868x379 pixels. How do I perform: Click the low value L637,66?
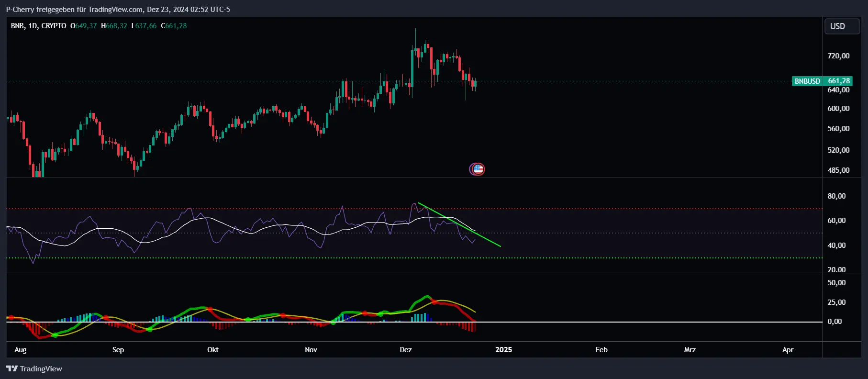tap(144, 26)
